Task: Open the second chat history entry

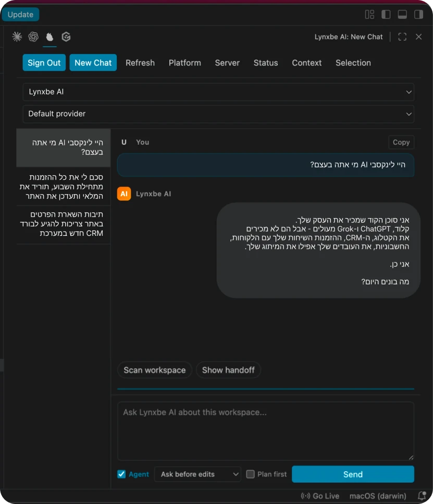Action: (x=64, y=186)
